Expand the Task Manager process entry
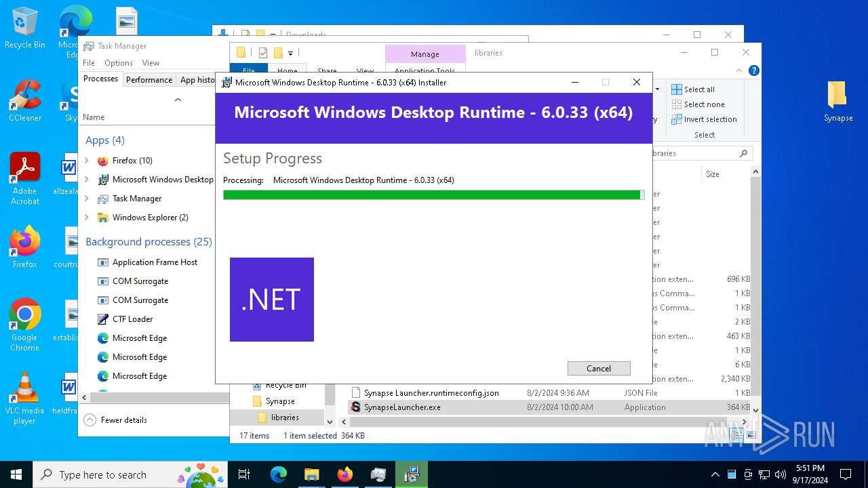The image size is (868, 488). pyautogui.click(x=87, y=199)
